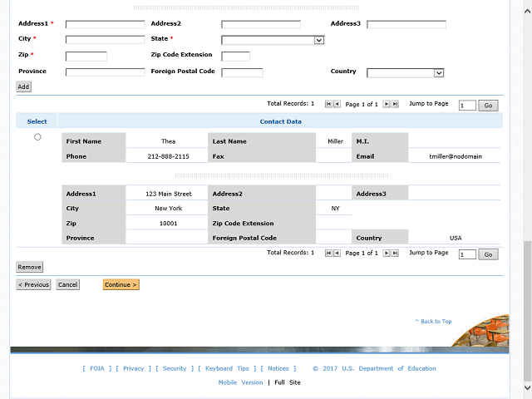Click the top Jump to Page field
This screenshot has width=532, height=399.
coord(467,106)
